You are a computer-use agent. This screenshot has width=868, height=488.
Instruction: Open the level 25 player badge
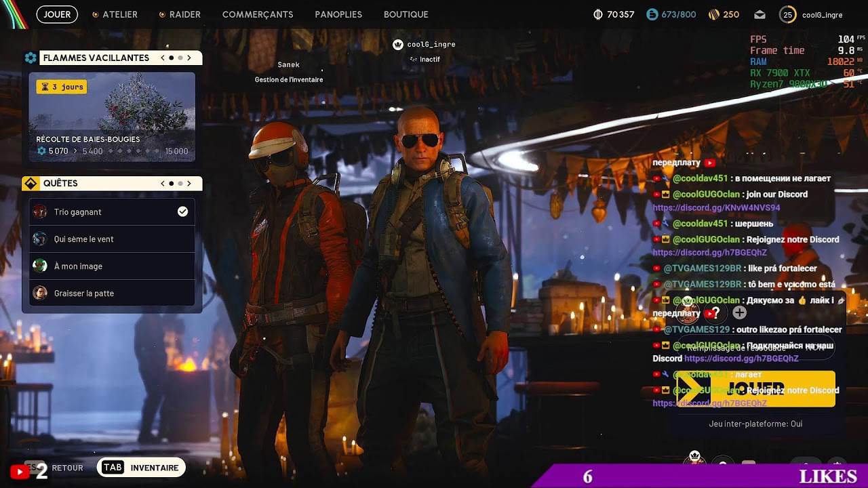coord(787,14)
